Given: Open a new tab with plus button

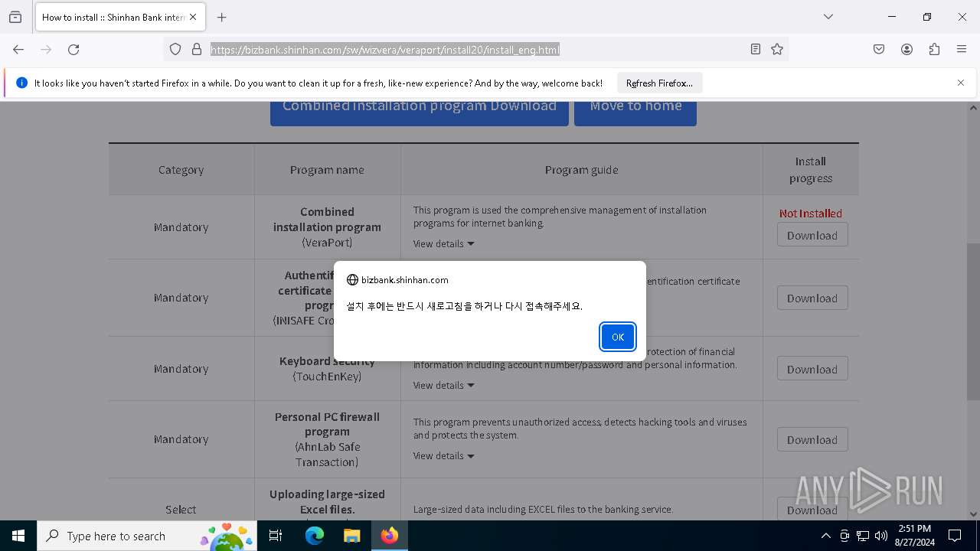Looking at the screenshot, I should click(x=222, y=17).
